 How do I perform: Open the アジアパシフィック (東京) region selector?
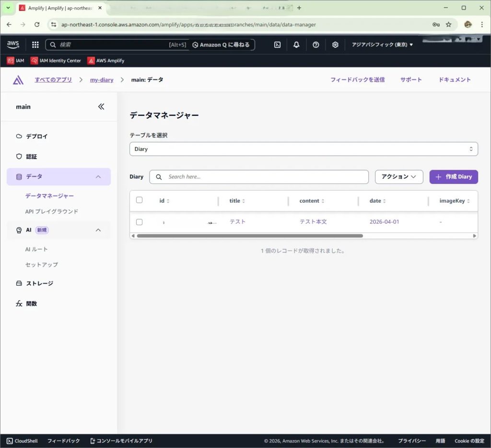click(382, 45)
